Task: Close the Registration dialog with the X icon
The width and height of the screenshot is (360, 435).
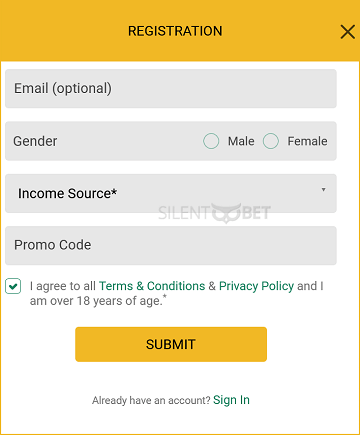Action: tap(348, 32)
